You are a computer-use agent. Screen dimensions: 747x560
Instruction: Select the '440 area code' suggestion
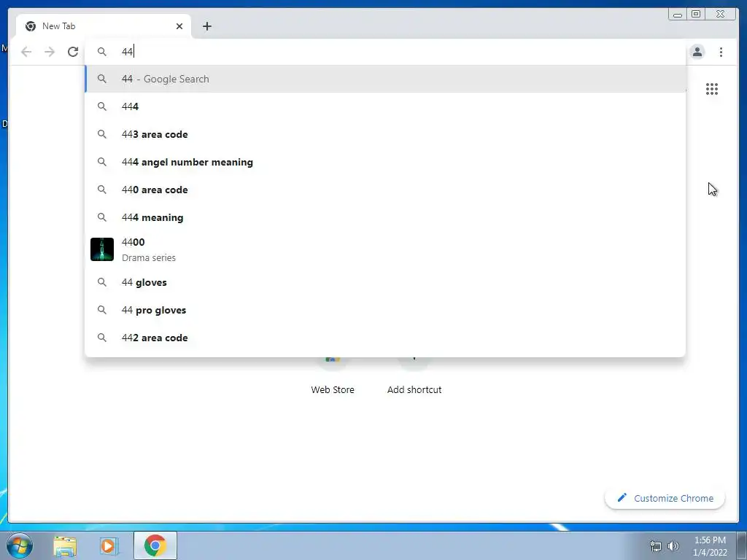385,190
